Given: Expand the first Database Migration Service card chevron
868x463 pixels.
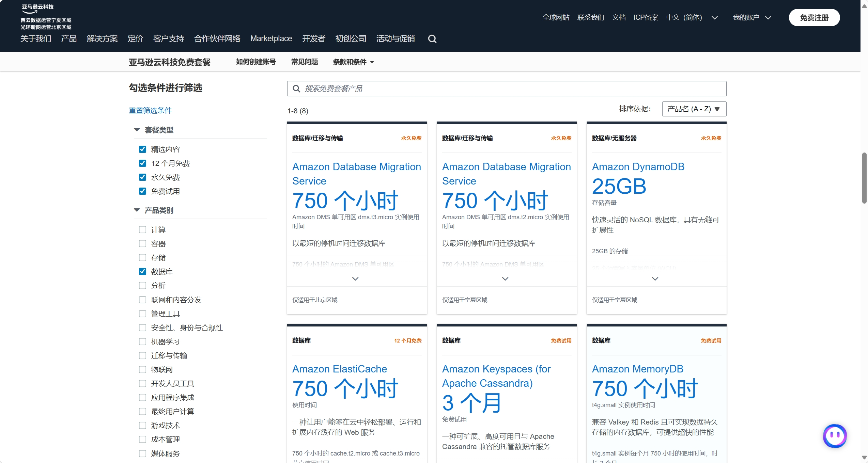Looking at the screenshot, I should 355,279.
